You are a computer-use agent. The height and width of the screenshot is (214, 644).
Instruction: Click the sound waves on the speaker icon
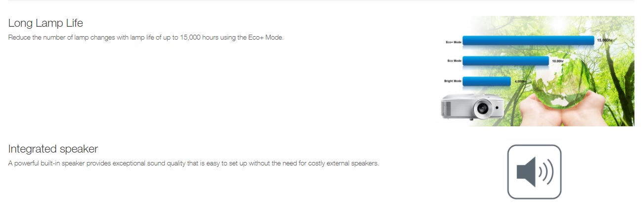(x=546, y=172)
